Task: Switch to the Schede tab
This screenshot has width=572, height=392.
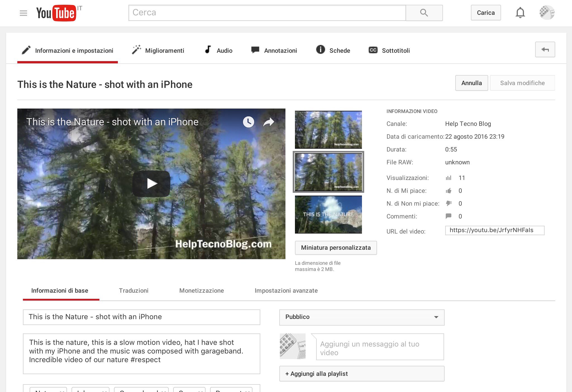Action: click(x=333, y=50)
